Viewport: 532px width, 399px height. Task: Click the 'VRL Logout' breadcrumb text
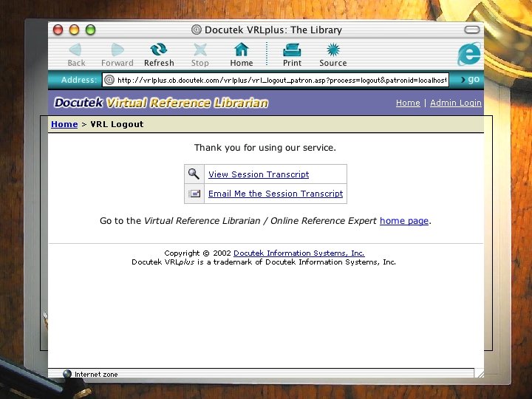[117, 124]
